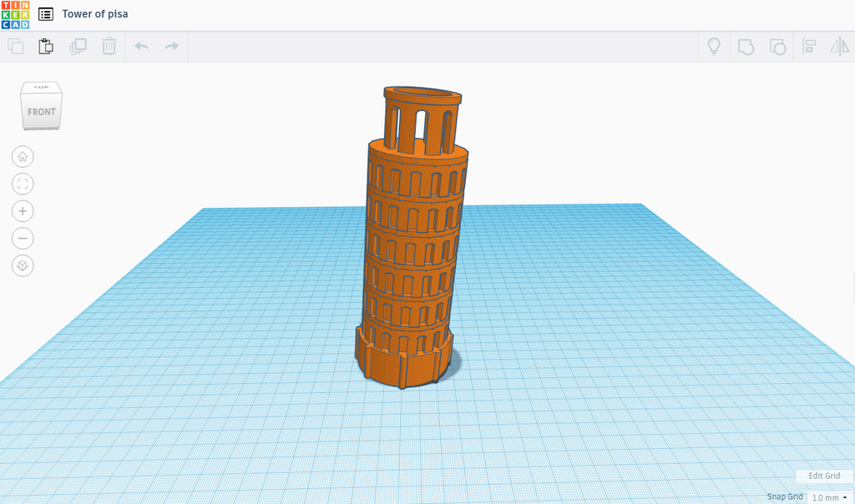Image resolution: width=855 pixels, height=504 pixels.
Task: Click the Duplicate and repeat icon
Action: coord(78,47)
